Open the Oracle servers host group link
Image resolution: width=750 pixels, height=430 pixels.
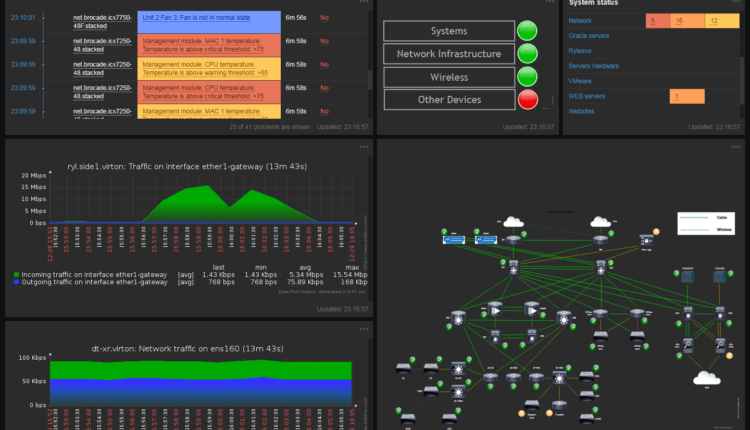point(589,36)
